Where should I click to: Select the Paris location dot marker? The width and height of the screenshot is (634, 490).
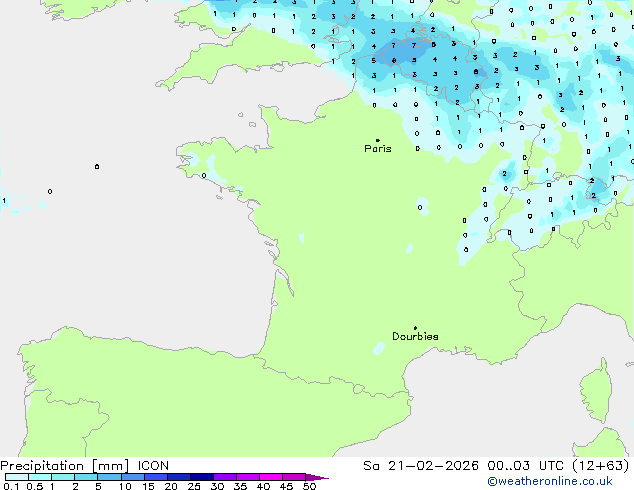coord(378,140)
